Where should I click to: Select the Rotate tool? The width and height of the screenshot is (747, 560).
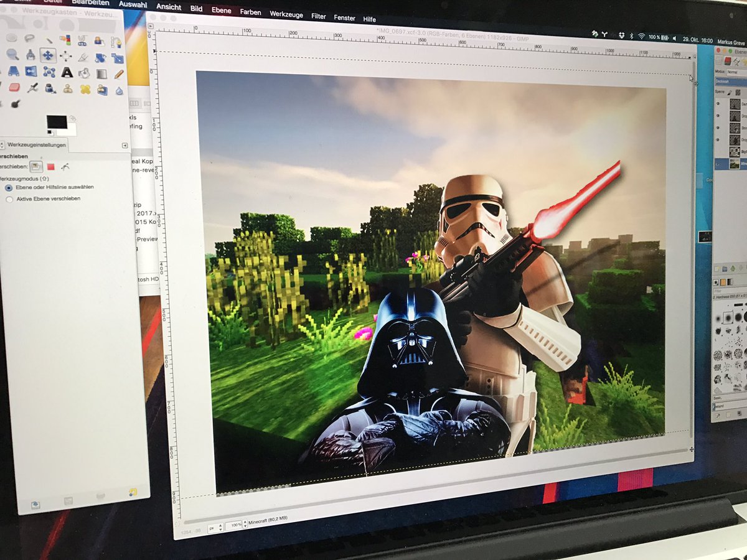click(100, 58)
